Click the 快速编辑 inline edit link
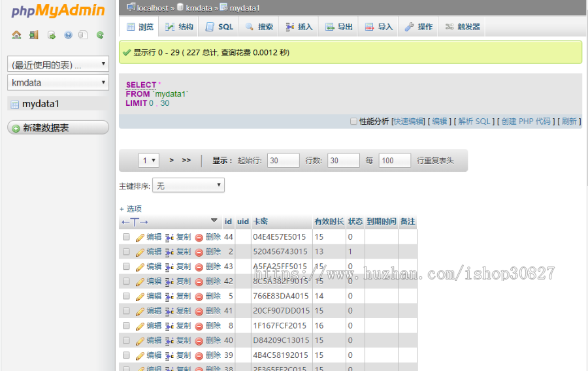 click(409, 121)
